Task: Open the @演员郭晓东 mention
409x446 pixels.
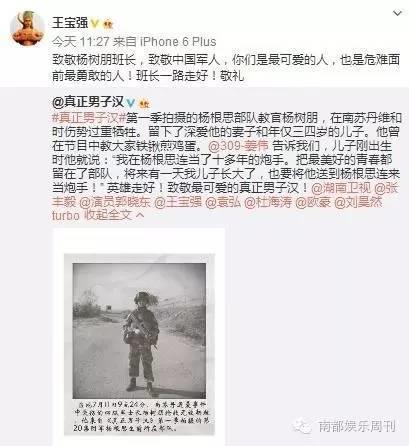Action: tap(114, 202)
